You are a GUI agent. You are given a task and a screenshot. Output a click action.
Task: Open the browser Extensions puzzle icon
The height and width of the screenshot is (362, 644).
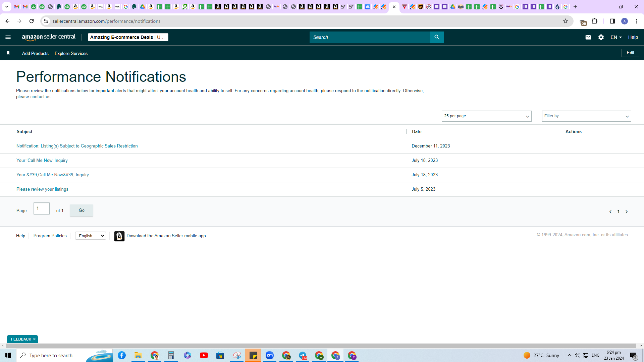coord(594,21)
